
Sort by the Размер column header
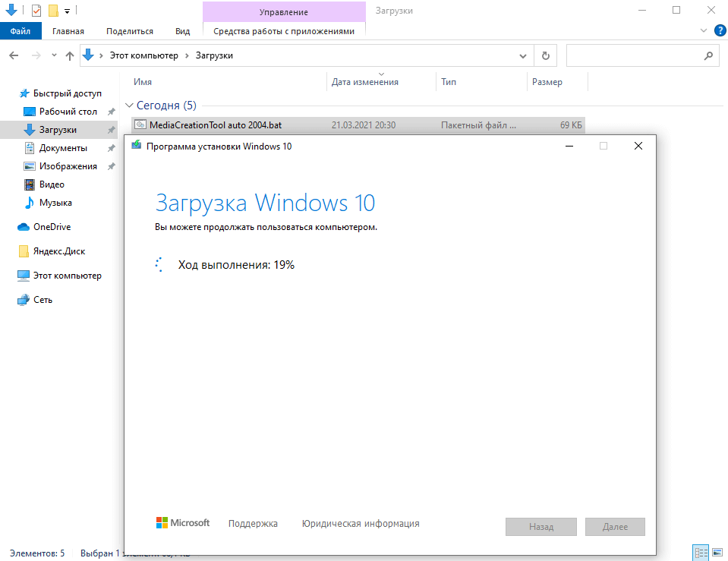[x=547, y=82]
